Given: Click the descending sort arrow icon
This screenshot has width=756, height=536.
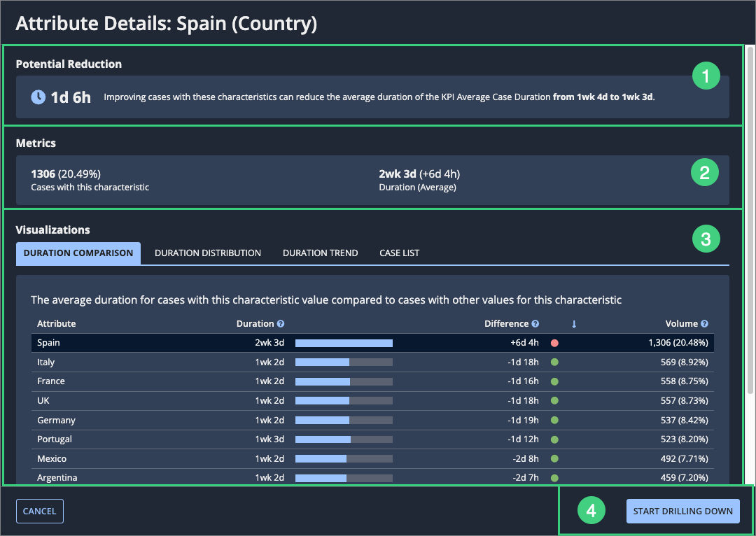Looking at the screenshot, I should coord(574,325).
